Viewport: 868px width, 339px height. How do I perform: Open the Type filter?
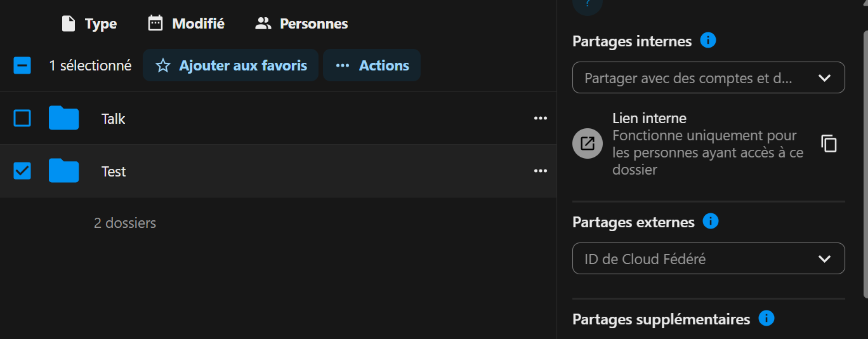(x=89, y=24)
